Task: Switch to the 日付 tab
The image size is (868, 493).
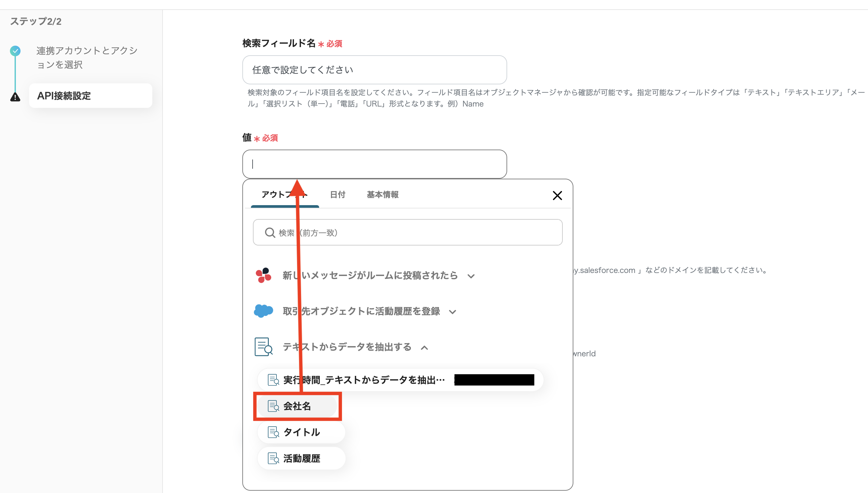Action: coord(337,195)
